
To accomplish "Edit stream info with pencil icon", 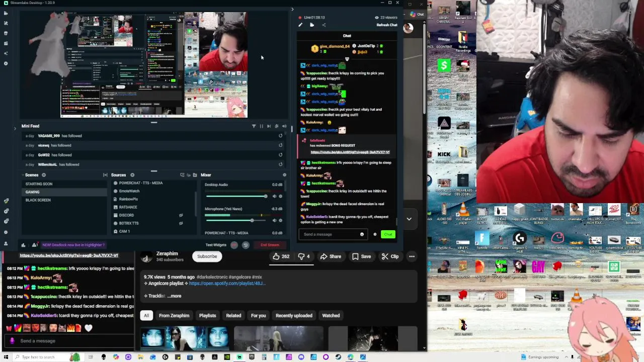I will pos(300,25).
